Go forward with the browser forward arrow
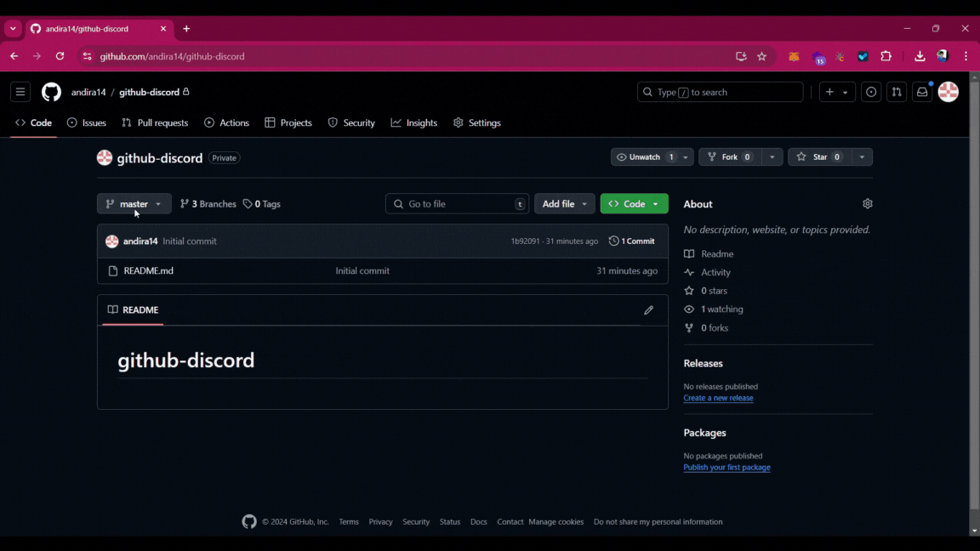980x551 pixels. [37, 56]
